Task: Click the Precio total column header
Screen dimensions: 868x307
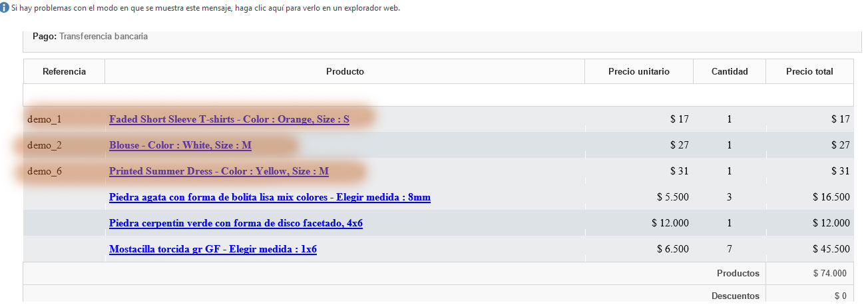Action: pyautogui.click(x=809, y=71)
